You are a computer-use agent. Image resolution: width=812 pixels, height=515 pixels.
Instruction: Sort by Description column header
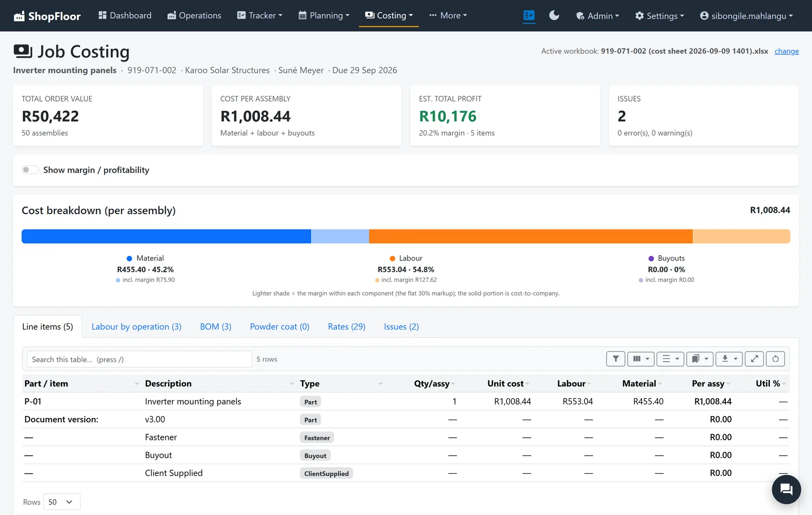pos(168,383)
